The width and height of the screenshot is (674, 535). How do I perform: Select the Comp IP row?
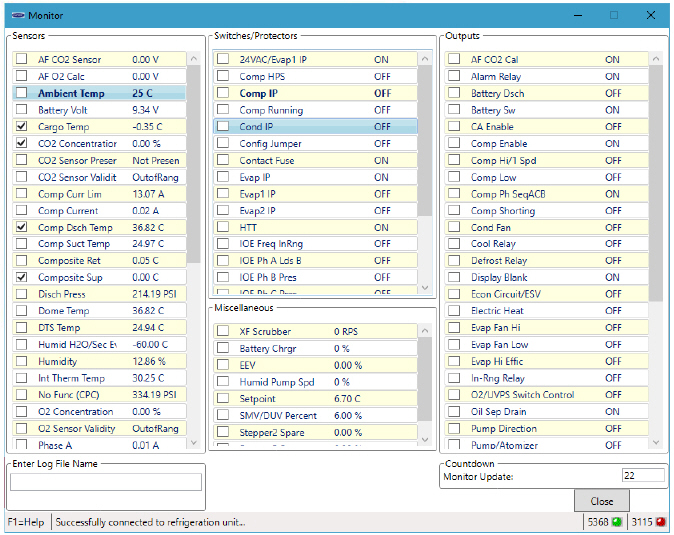click(x=315, y=93)
